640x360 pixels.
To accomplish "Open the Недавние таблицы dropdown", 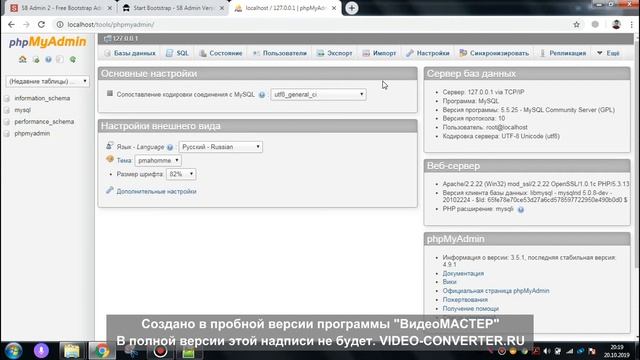I will [x=47, y=81].
